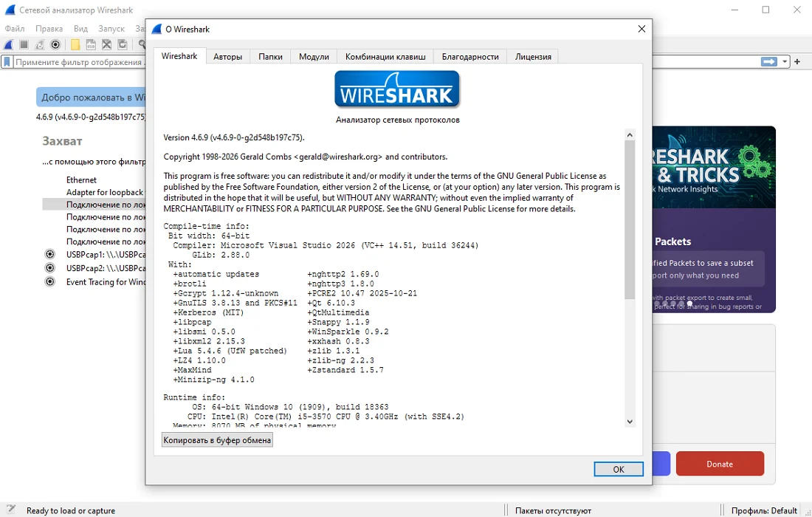Image resolution: width=812 pixels, height=517 pixels.
Task: Click the Bit width: 64-bit line
Action: point(209,236)
